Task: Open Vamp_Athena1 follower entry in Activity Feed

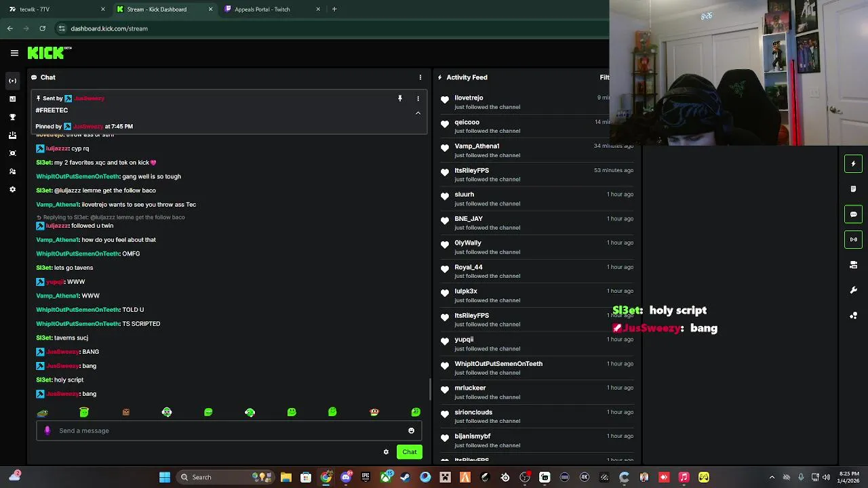Action: point(536,150)
